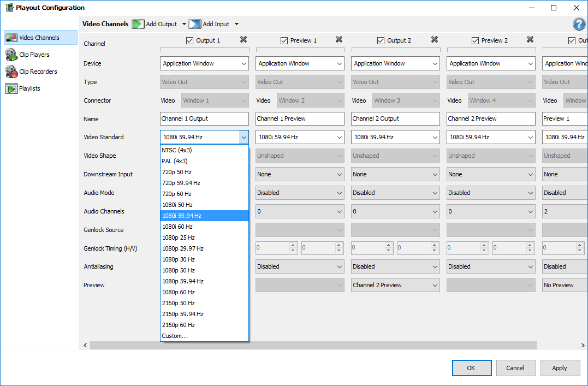Screen dimensions: 588x386
Task: Click the Cancel button
Action: pyautogui.click(x=515, y=368)
